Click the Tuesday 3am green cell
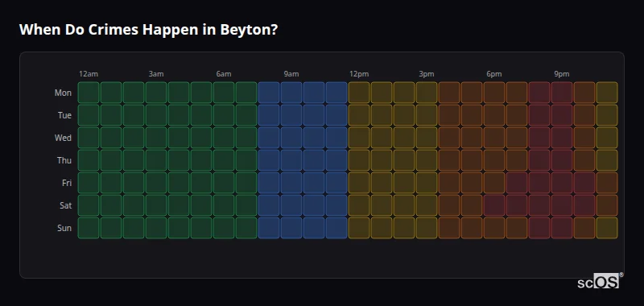The image size is (644, 306). [x=156, y=115]
